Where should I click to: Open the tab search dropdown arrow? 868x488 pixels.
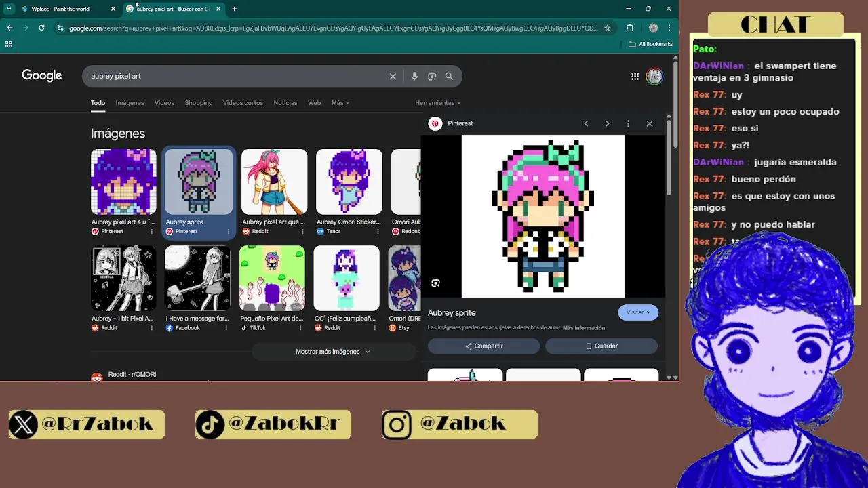[x=9, y=9]
